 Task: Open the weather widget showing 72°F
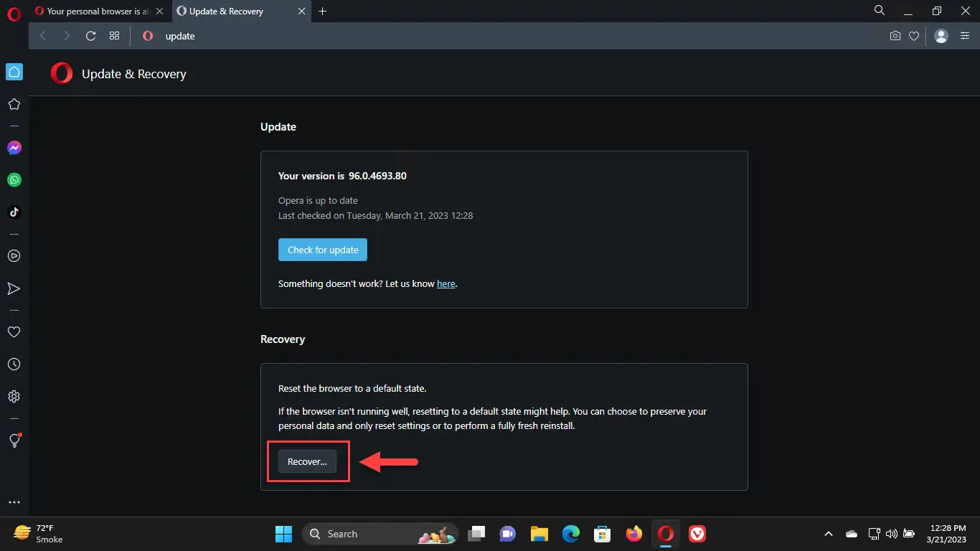pos(39,533)
